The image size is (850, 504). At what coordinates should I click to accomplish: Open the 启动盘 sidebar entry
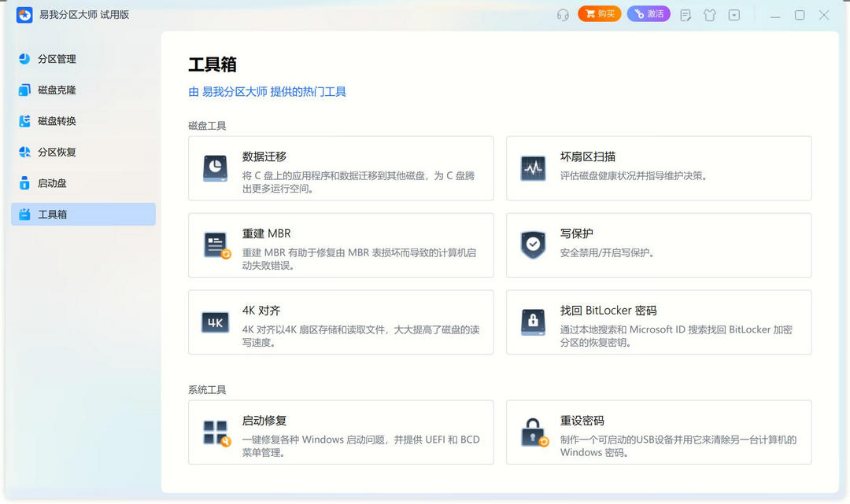pos(52,182)
